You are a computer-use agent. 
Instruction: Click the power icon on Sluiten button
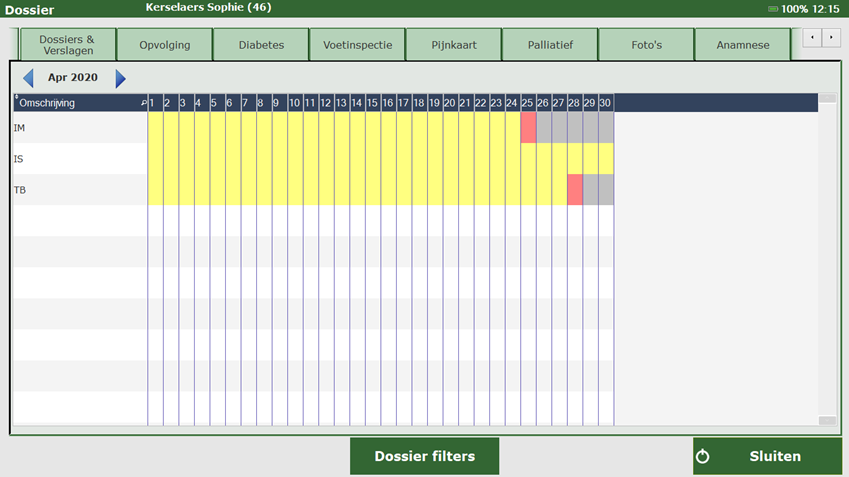703,456
